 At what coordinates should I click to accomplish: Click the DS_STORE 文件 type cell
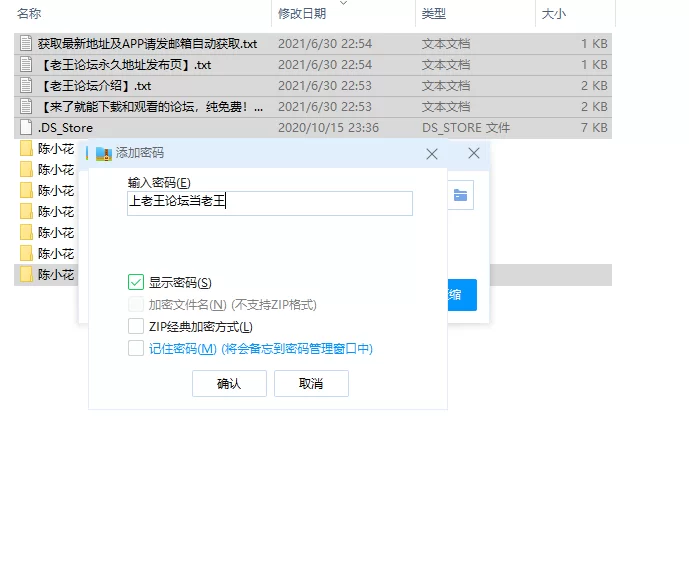pos(466,128)
